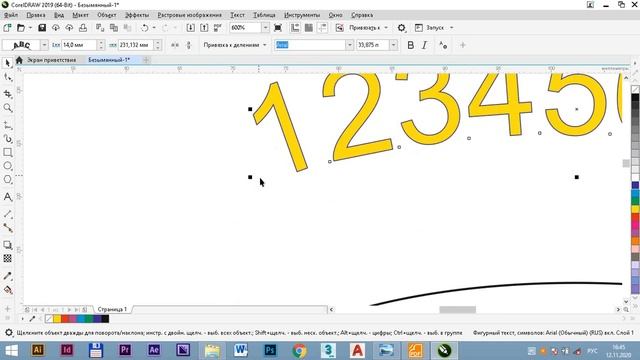Screen dimensions: 640x360
Task: Select the Transparency checkerboard tool
Action: tap(7, 258)
